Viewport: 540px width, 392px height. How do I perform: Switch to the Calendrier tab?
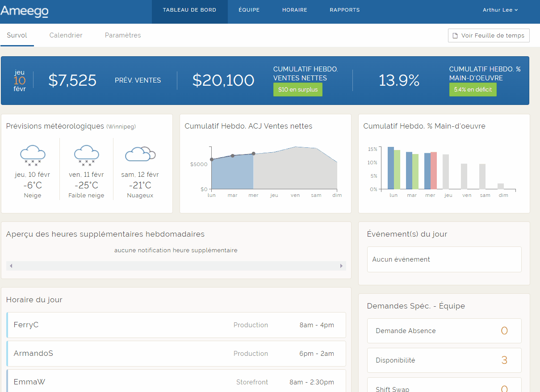66,35
